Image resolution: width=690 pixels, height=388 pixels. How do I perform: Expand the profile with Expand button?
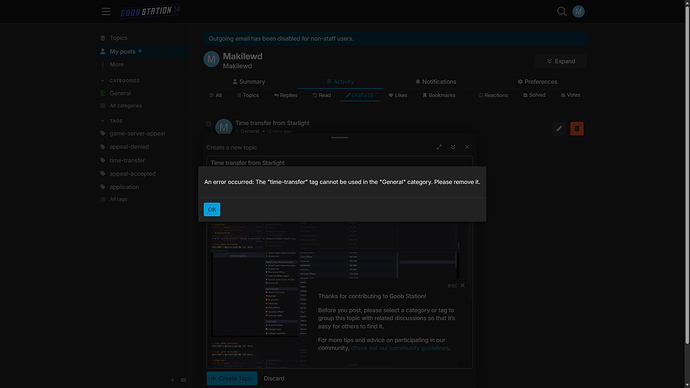[x=561, y=61]
